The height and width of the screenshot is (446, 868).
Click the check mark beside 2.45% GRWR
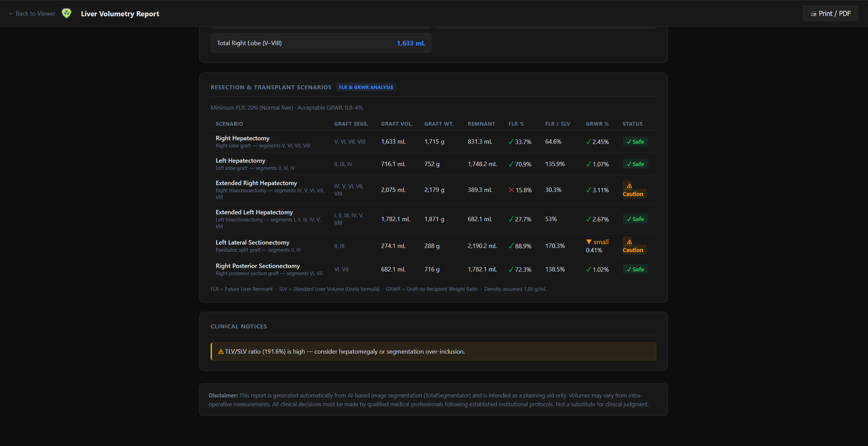pos(588,142)
